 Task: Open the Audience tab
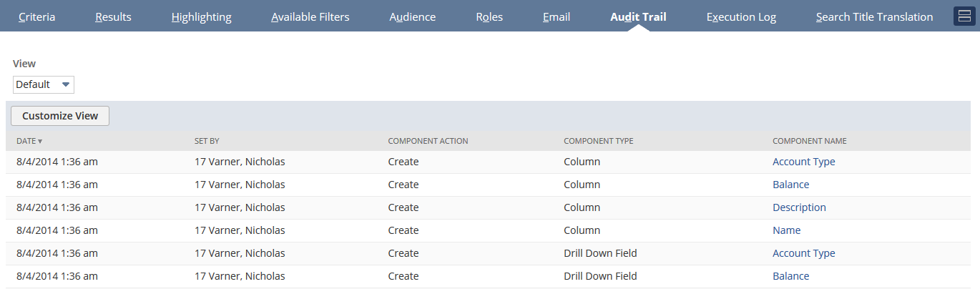click(x=413, y=17)
